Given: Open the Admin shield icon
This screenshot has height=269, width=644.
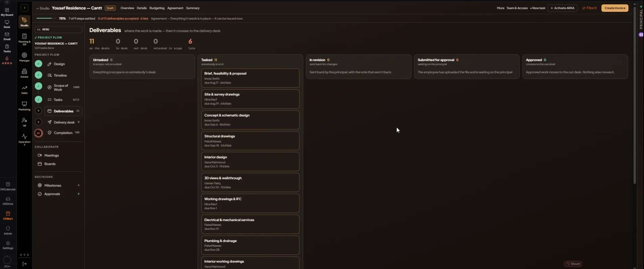Looking at the screenshot, I should [8, 230].
